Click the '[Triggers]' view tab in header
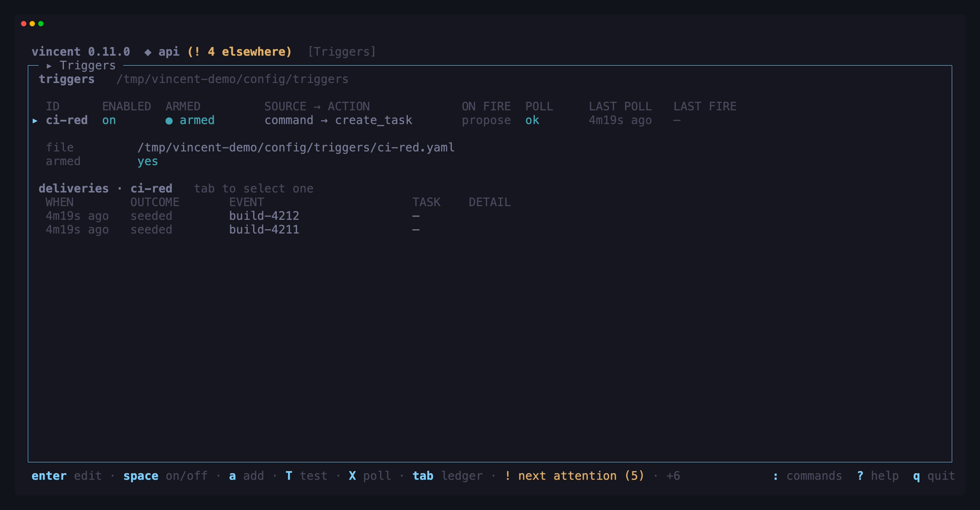980x510 pixels. 341,52
